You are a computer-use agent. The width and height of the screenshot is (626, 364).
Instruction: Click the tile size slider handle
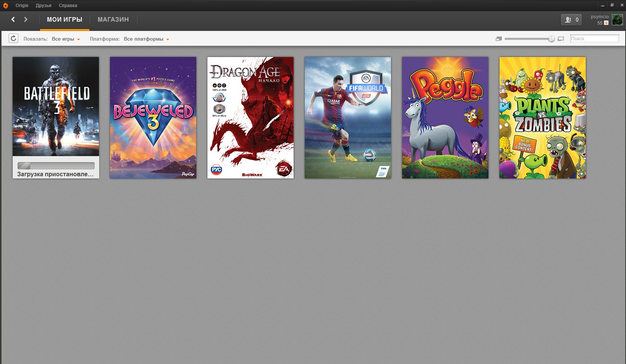551,39
